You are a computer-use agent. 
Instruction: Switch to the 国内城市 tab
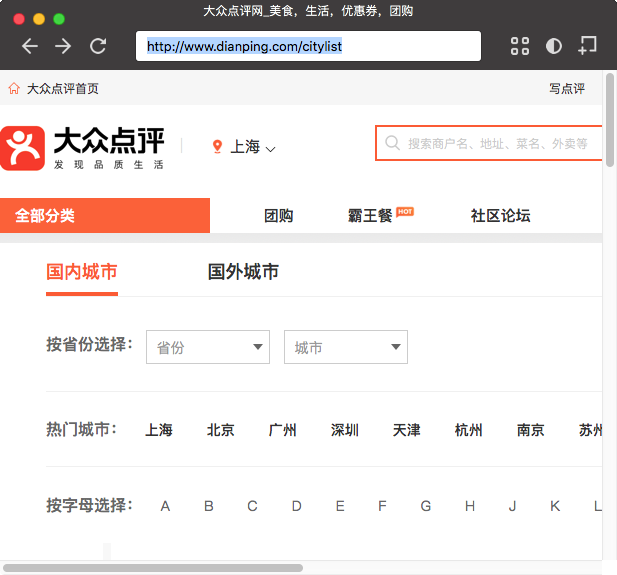82,272
